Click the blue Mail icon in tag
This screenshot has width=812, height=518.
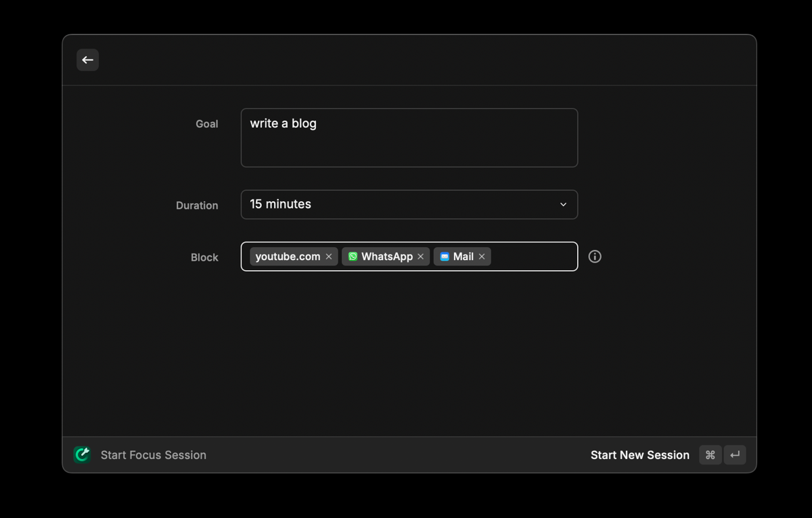click(x=445, y=257)
